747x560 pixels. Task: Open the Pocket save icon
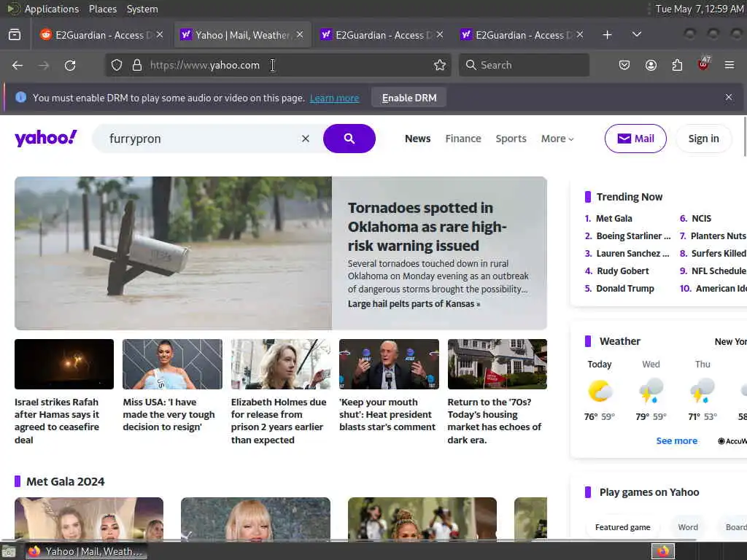click(624, 65)
